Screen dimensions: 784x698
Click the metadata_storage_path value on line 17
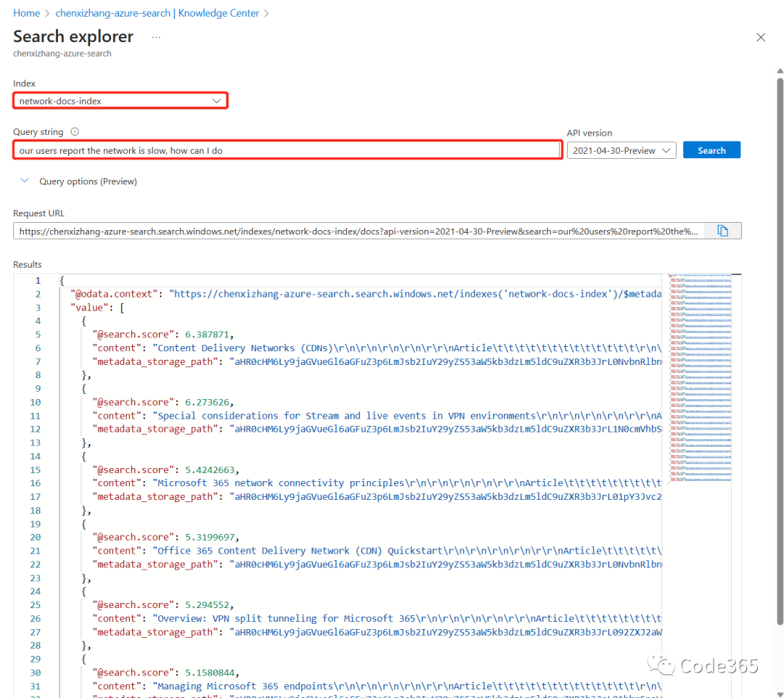coord(446,496)
